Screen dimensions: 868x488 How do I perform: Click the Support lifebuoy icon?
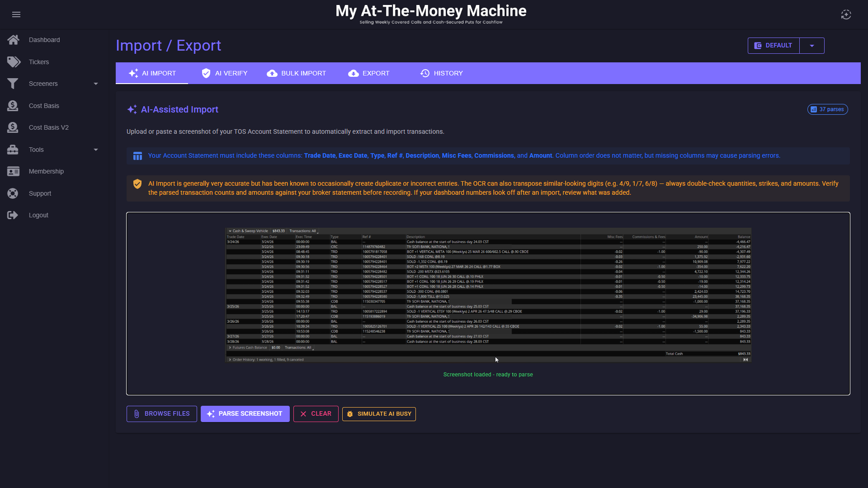(x=13, y=193)
